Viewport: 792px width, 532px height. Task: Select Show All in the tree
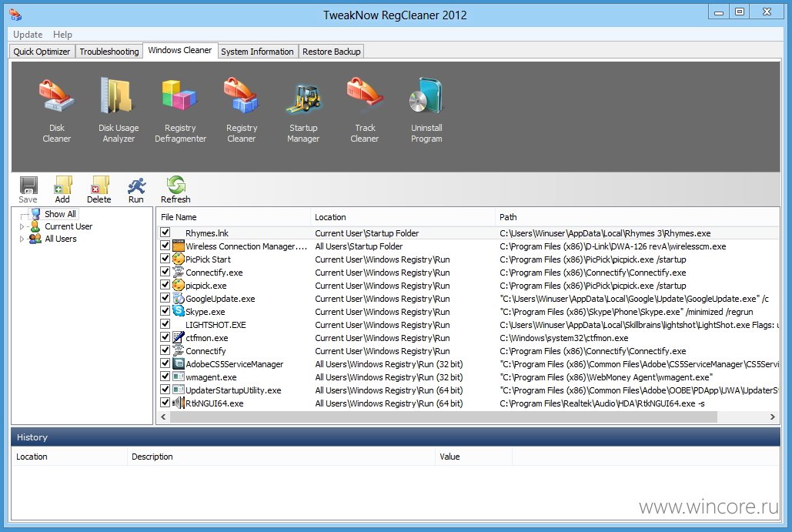[x=60, y=214]
